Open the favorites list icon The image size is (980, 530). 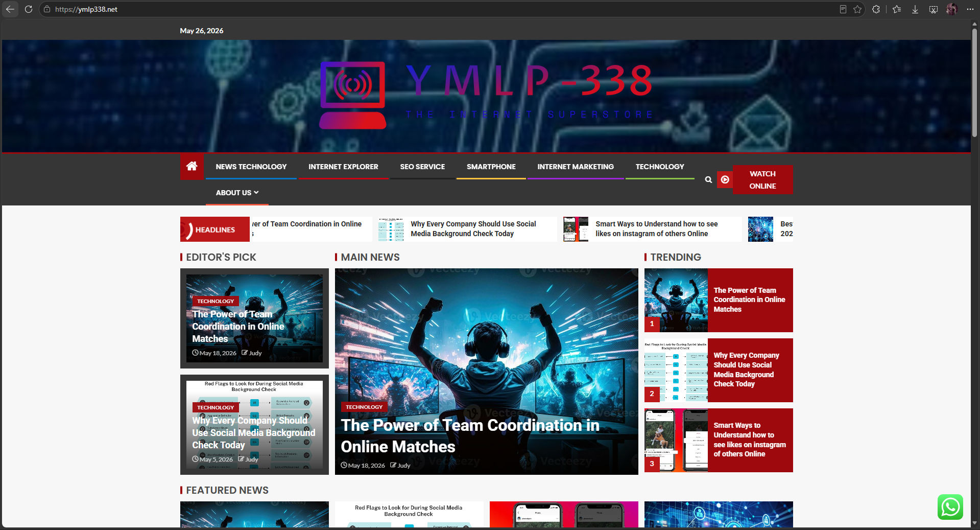pyautogui.click(x=897, y=9)
